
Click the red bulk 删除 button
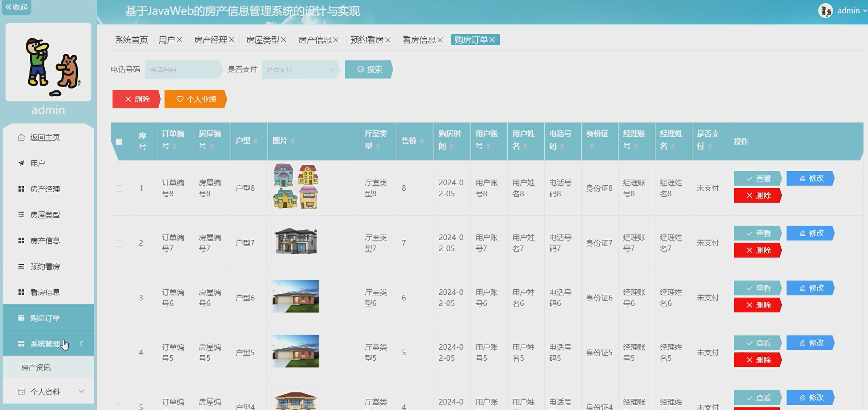[x=136, y=99]
